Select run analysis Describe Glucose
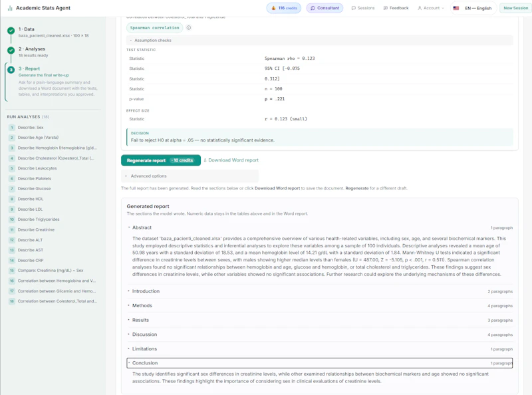Viewport: 532px width, 395px height. pyautogui.click(x=53, y=188)
